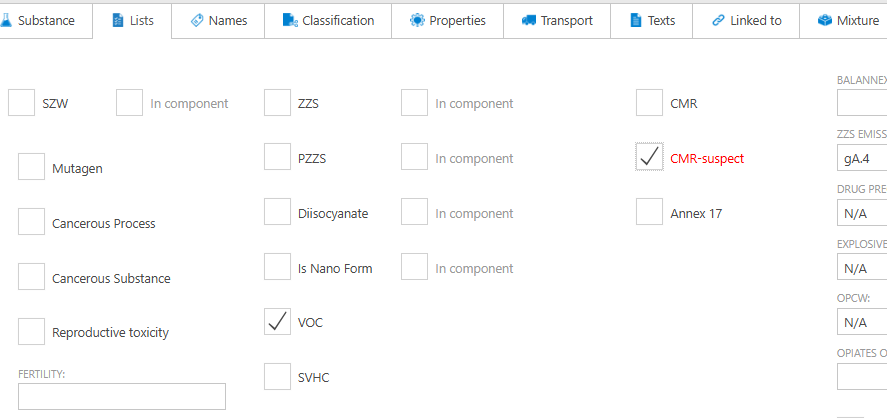The width and height of the screenshot is (887, 418).
Task: Click the ZZS emission field showing gA.4
Action: 861,158
